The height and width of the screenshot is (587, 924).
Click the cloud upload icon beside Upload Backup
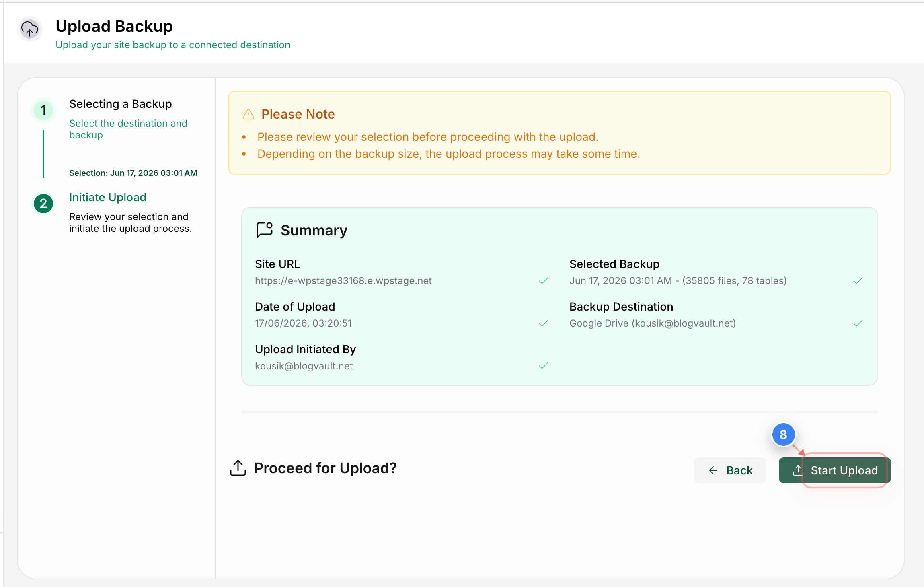[30, 29]
